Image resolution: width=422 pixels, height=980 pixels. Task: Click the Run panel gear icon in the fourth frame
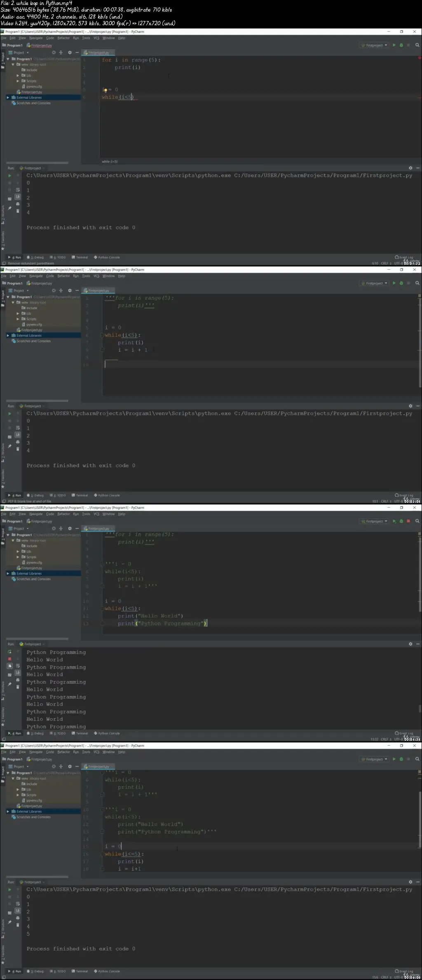click(x=410, y=882)
